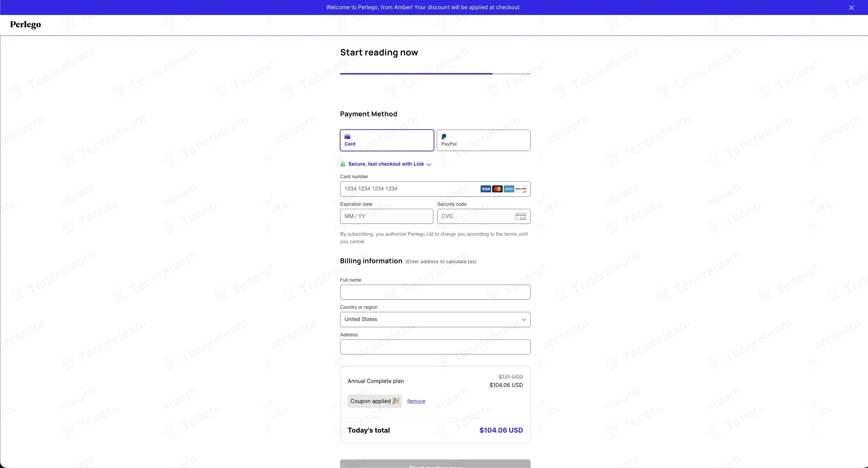Screen dimensions: 868x468
Task: Close the welcome discount banner
Action: (851, 7)
